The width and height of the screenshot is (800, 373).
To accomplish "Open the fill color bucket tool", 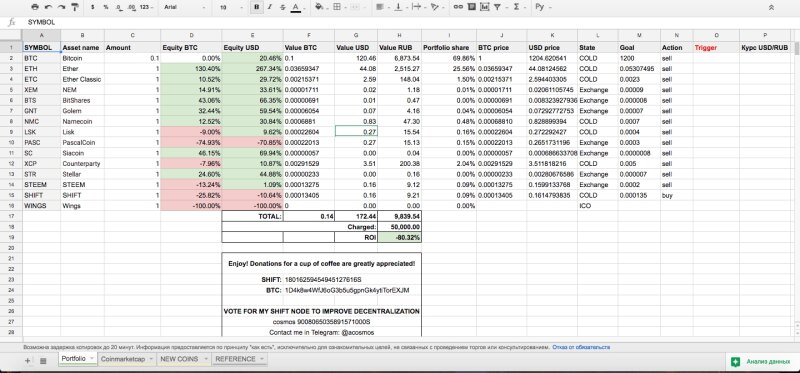I will 319,7.
